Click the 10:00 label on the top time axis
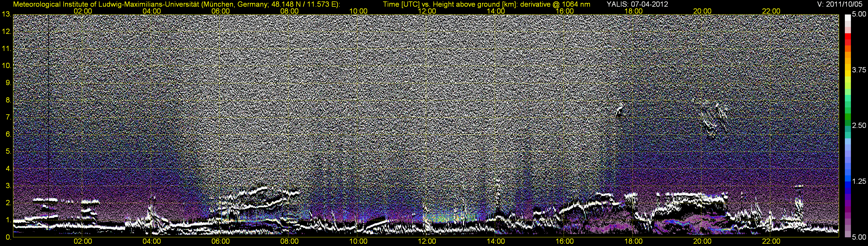The width and height of the screenshot is (868, 246). tap(358, 11)
